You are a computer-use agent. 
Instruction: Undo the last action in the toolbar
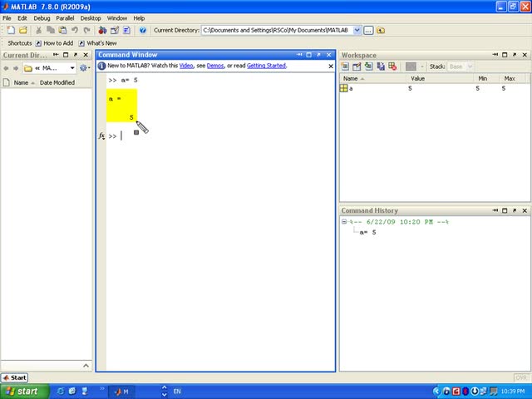[75, 30]
